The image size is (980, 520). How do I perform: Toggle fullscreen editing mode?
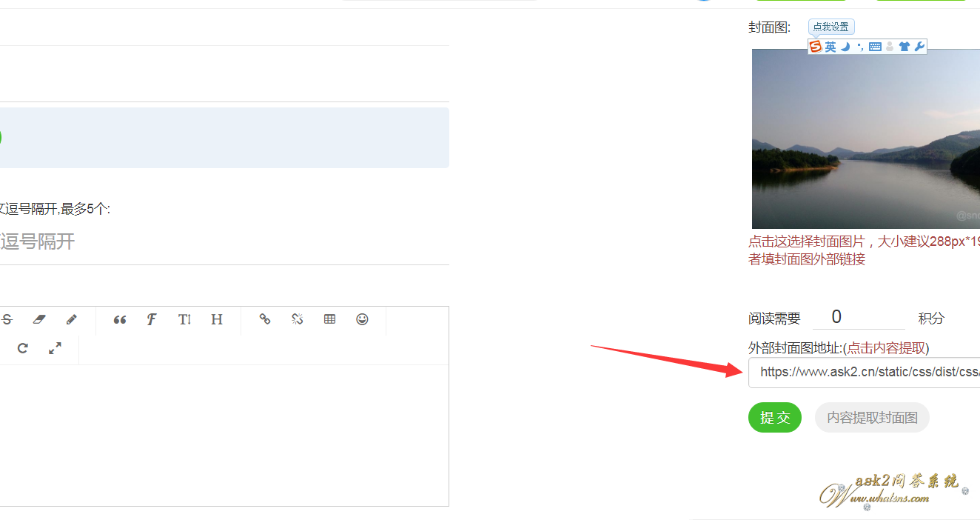coord(56,348)
